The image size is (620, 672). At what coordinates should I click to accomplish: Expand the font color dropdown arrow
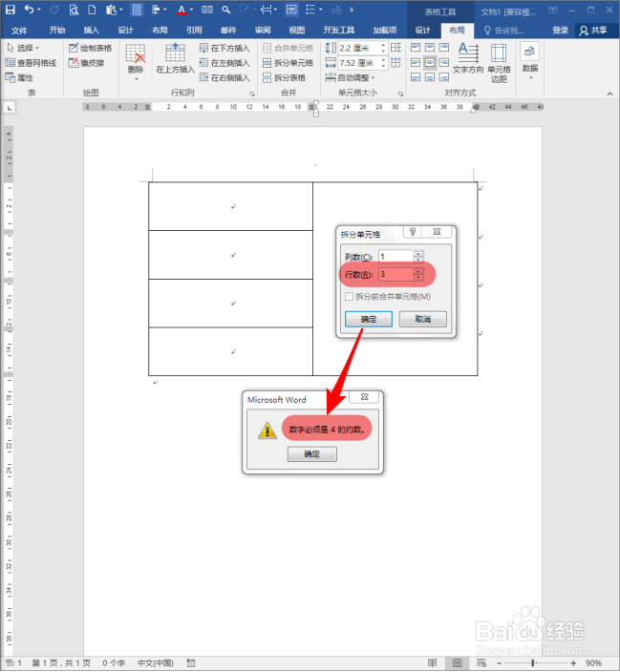click(x=191, y=10)
